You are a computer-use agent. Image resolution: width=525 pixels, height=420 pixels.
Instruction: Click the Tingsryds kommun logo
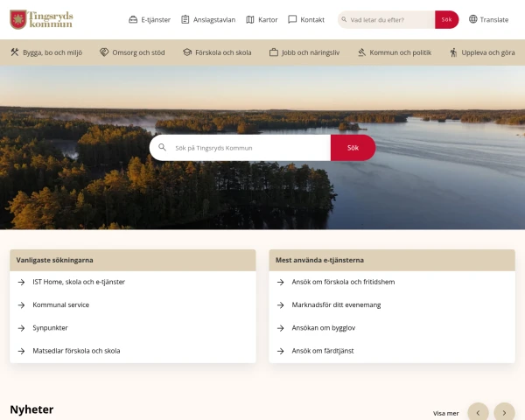click(x=41, y=20)
